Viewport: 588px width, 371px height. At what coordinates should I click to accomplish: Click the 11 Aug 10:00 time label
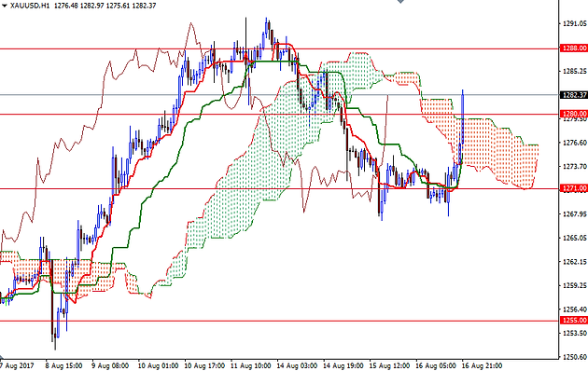click(250, 365)
